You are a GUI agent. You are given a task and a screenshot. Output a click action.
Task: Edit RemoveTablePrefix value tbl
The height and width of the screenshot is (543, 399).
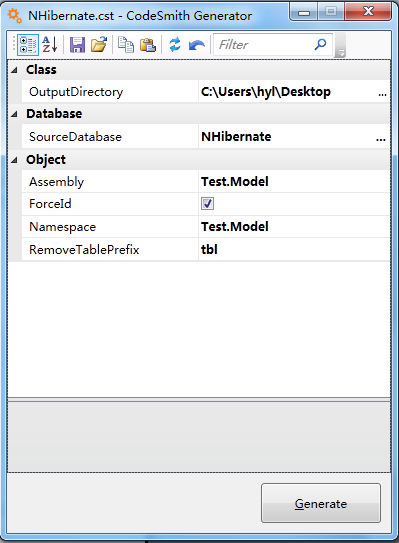[x=209, y=249]
